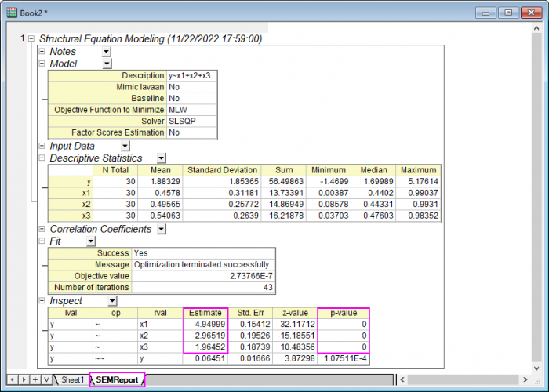This screenshot has height=392, width=549.
Task: Switch to the Sheet1 tab
Action: [72, 379]
